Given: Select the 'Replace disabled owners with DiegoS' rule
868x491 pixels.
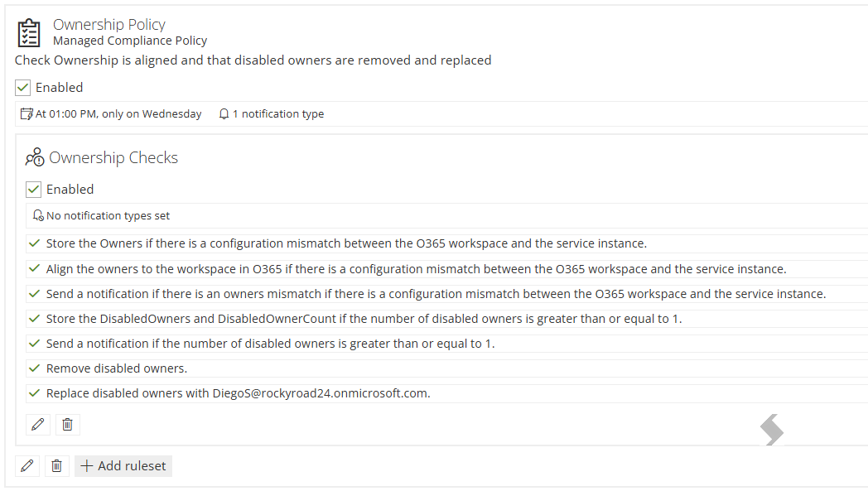Looking at the screenshot, I should (x=446, y=393).
